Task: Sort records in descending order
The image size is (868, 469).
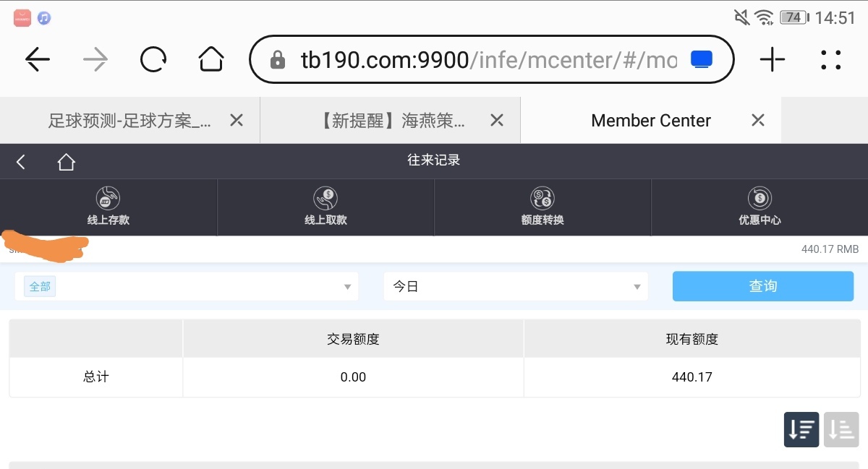Action: 801,429
